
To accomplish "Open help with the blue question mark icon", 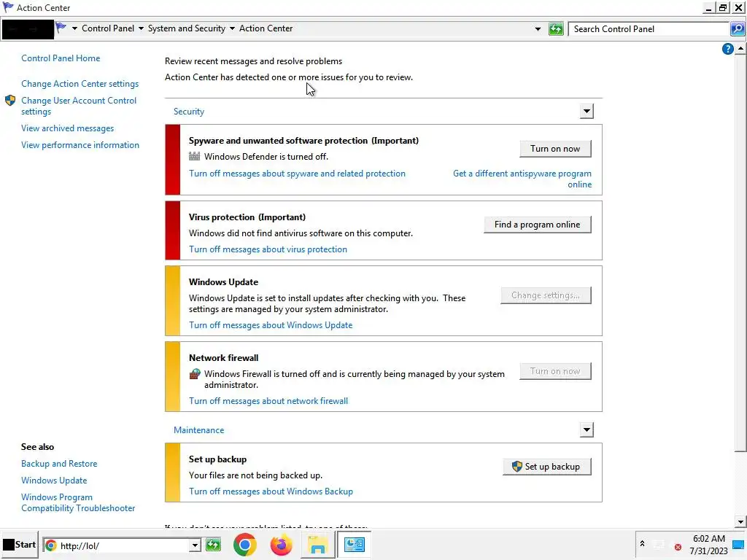I will tap(727, 49).
